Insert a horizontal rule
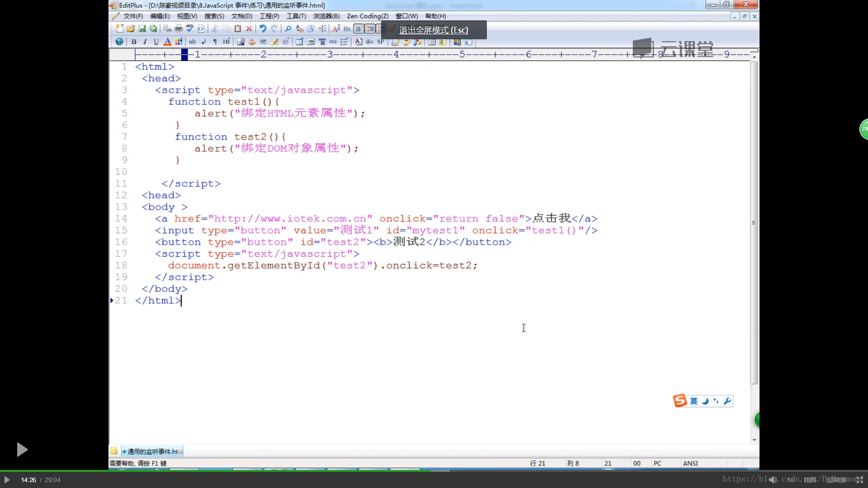The image size is (868, 488). click(263, 42)
